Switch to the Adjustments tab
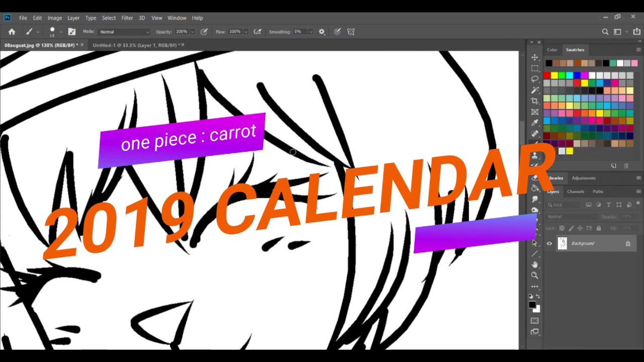The image size is (644, 362). coord(584,178)
